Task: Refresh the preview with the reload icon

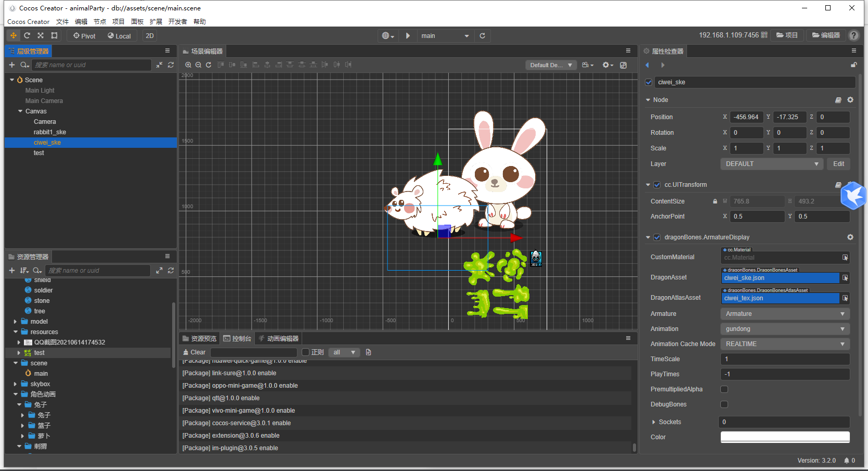Action: (482, 35)
